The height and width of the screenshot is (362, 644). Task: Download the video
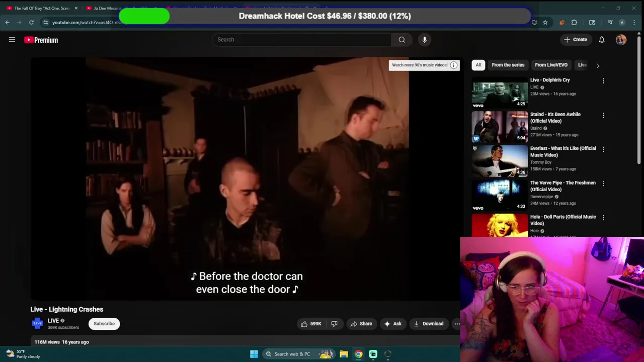[429, 324]
